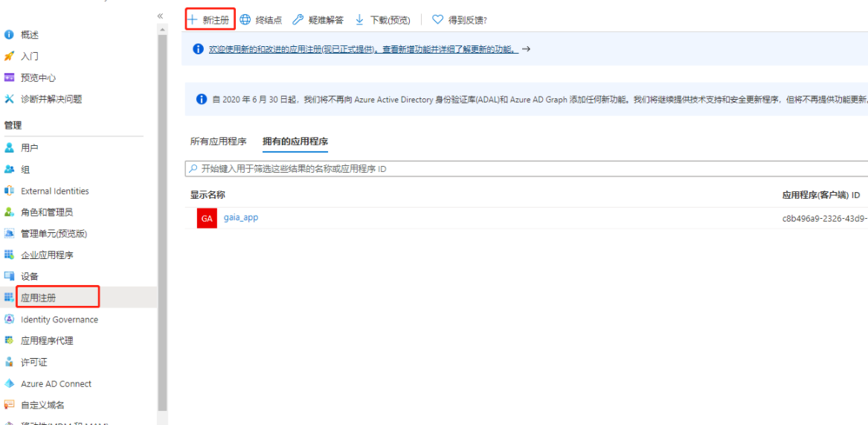Click the 新注册 plus icon
The width and height of the screenshot is (868, 425).
point(192,19)
